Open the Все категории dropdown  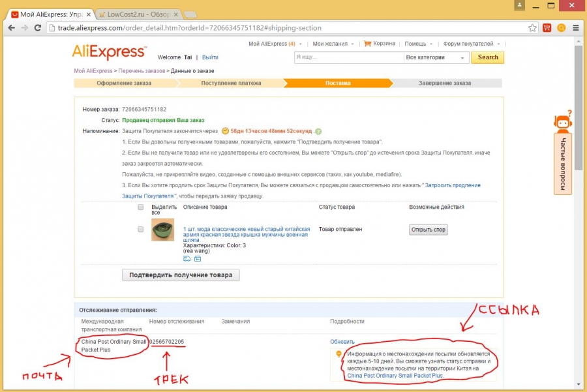click(x=436, y=57)
